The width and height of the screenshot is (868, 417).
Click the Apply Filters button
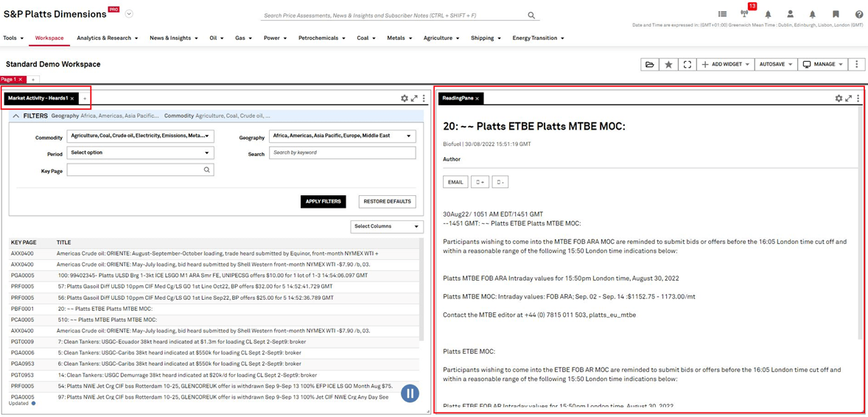tap(323, 202)
